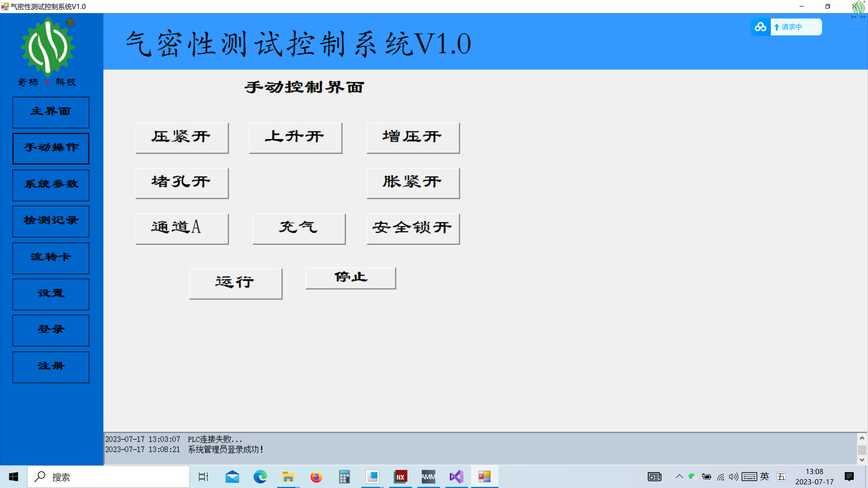Click the cloud sync icon in header
This screenshot has height=488, width=868.
point(760,27)
